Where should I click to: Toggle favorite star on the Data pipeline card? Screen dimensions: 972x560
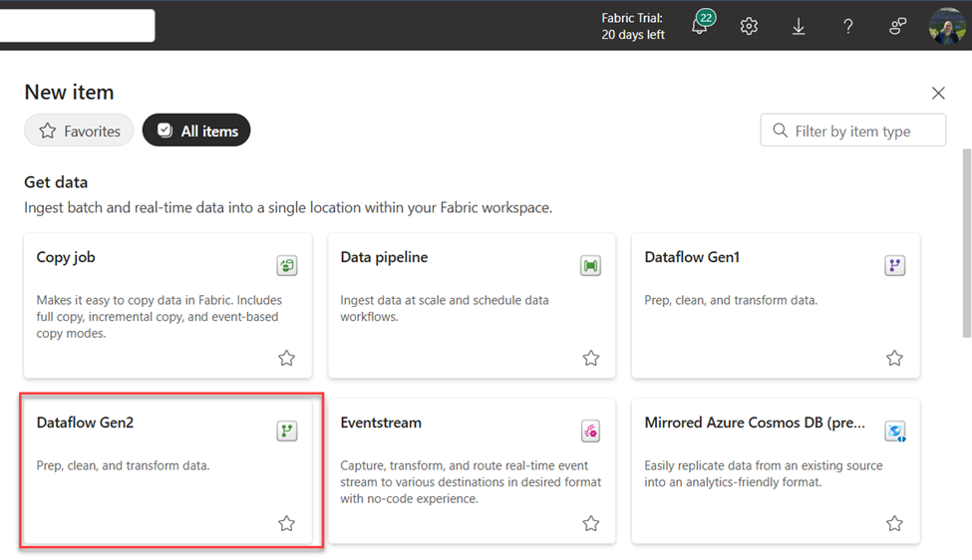591,358
